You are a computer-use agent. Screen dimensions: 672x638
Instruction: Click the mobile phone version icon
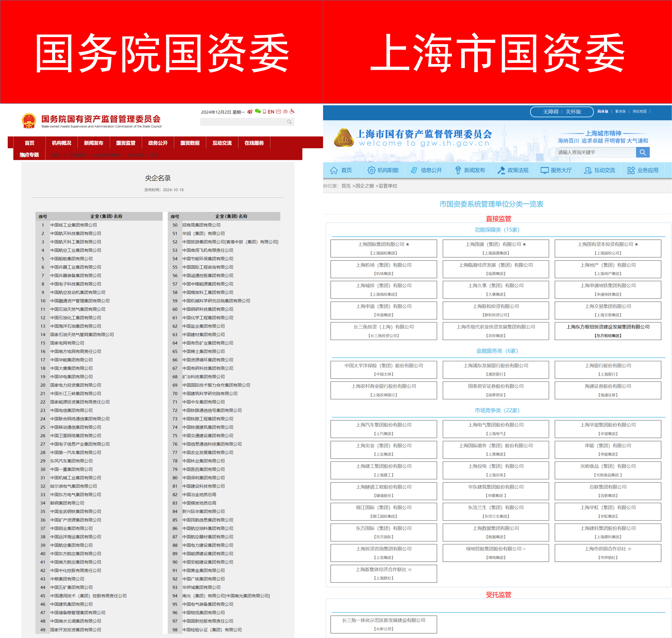265,112
